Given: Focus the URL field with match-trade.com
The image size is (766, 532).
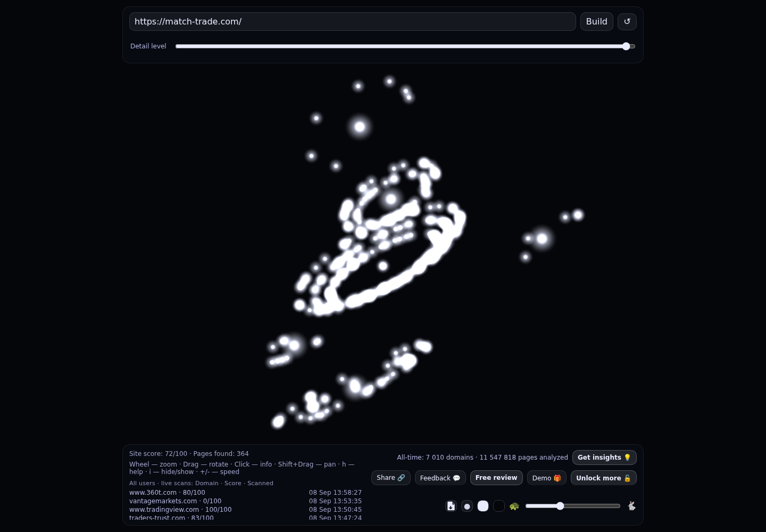Looking at the screenshot, I should [x=352, y=22].
